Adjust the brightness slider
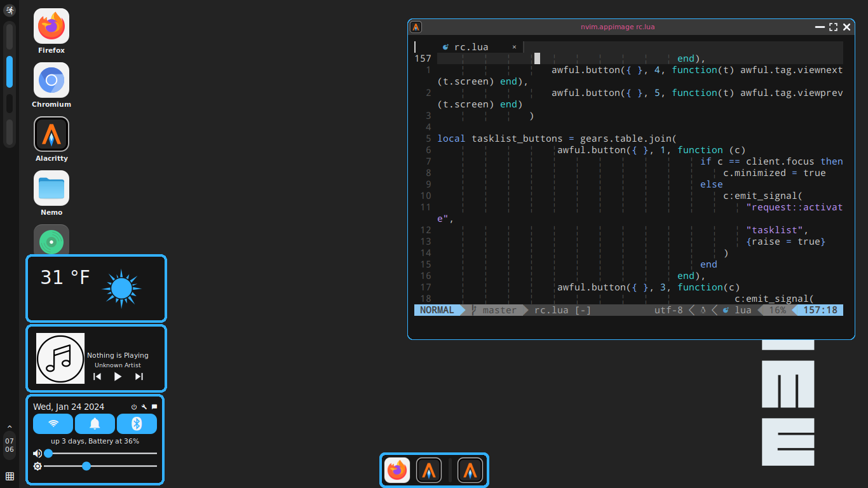 tap(86, 466)
